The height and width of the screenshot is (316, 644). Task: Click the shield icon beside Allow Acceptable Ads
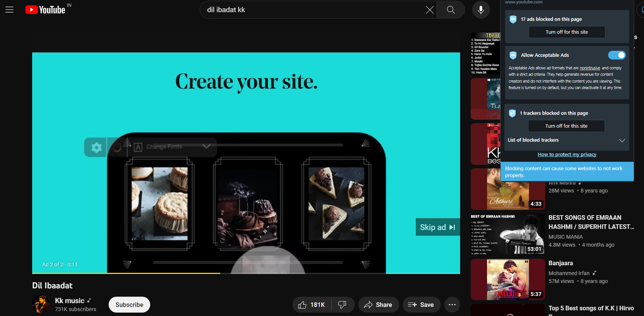click(513, 55)
